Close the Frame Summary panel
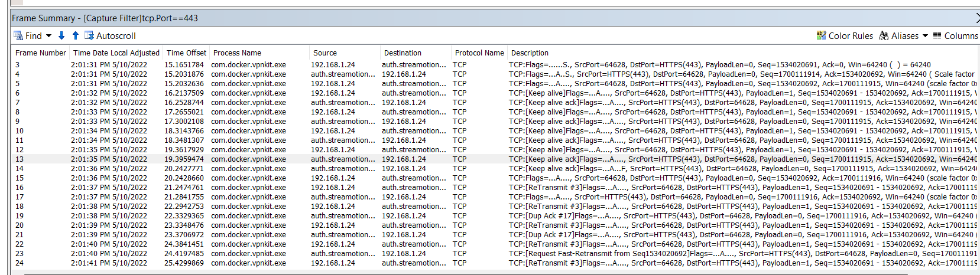The width and height of the screenshot is (980, 275). [x=976, y=18]
